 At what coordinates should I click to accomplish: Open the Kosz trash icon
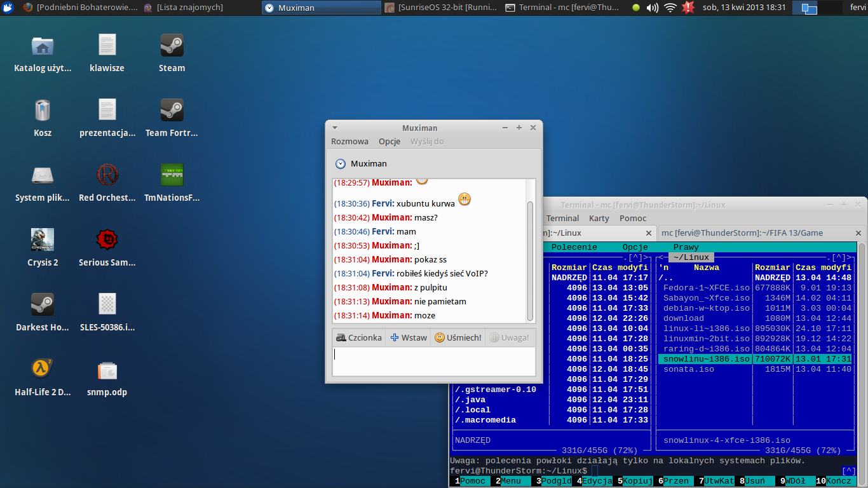42,111
